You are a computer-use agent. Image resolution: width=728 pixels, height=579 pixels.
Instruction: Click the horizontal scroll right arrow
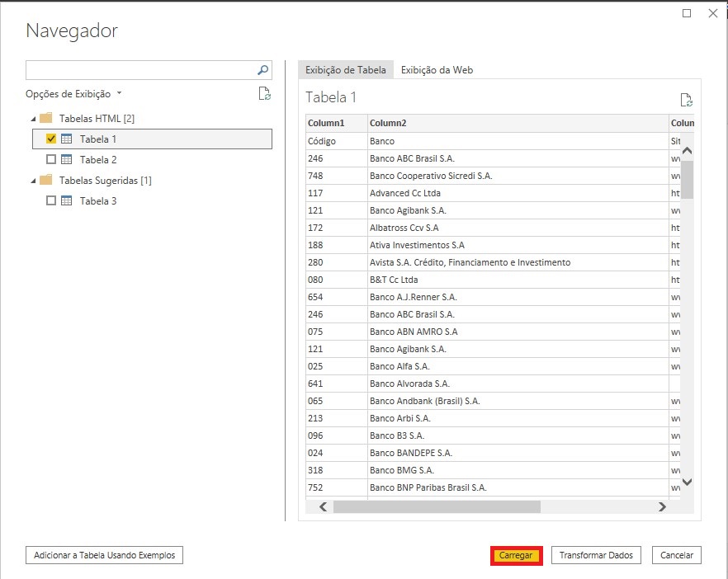point(662,507)
